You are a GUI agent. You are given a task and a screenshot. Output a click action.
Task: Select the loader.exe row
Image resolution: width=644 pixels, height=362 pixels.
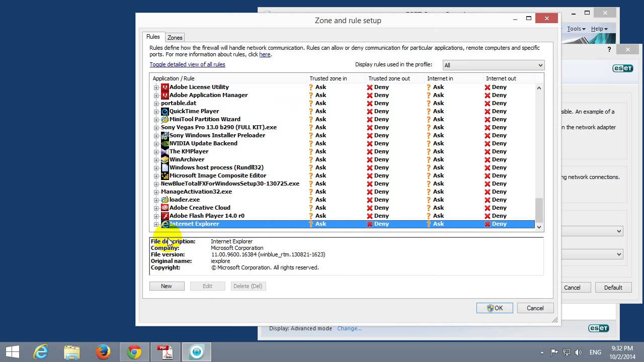tap(344, 200)
